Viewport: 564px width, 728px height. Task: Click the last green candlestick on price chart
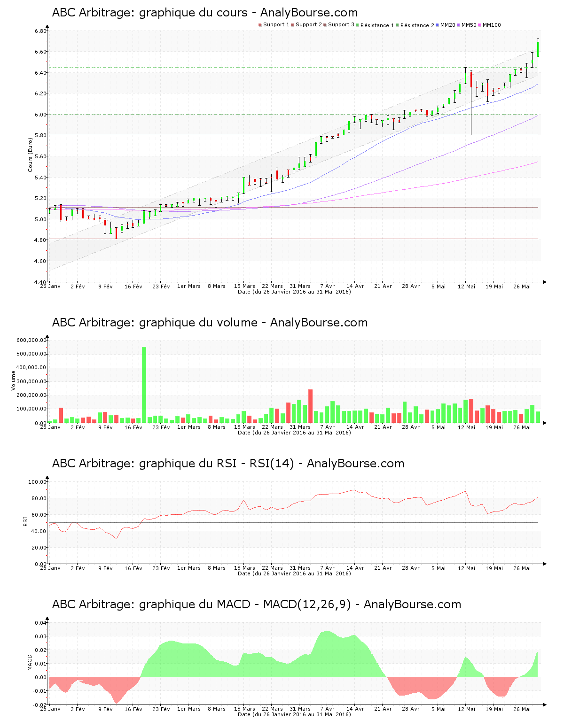coord(538,49)
